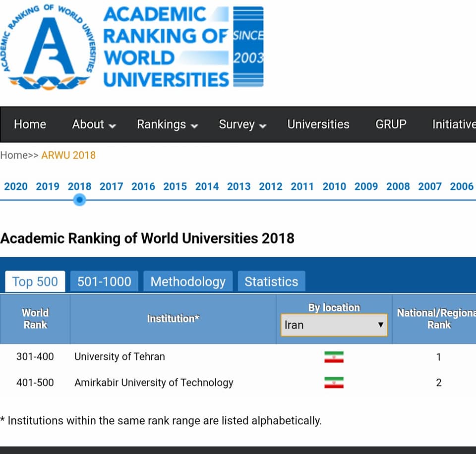
Task: Click the Home breadcrumb link
Action: (14, 155)
